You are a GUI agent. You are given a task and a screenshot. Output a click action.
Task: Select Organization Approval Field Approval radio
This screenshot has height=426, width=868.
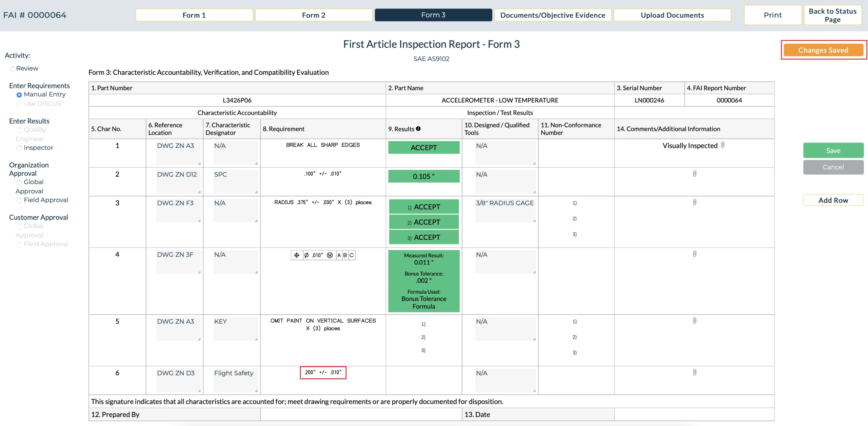[x=19, y=200]
